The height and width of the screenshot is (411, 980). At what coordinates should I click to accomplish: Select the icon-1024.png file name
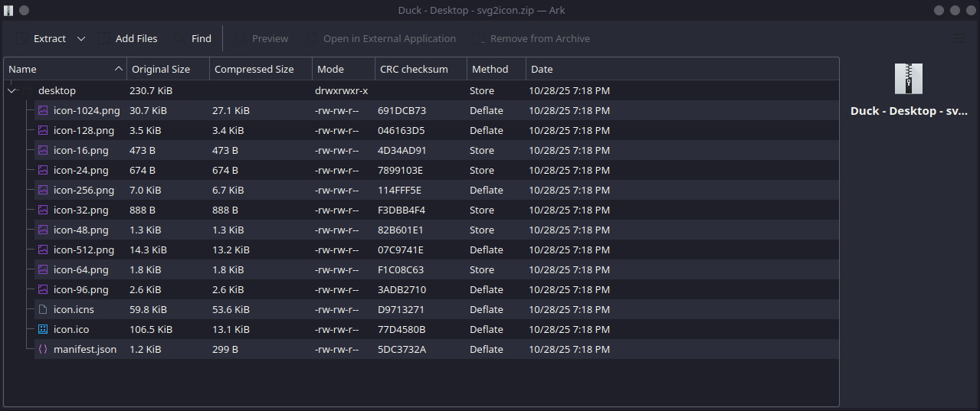pos(87,110)
